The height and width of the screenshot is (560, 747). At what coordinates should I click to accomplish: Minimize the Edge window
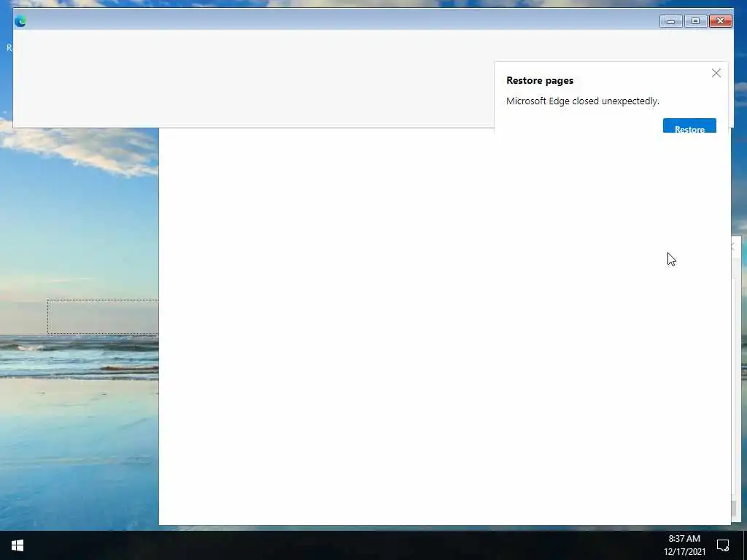[671, 21]
